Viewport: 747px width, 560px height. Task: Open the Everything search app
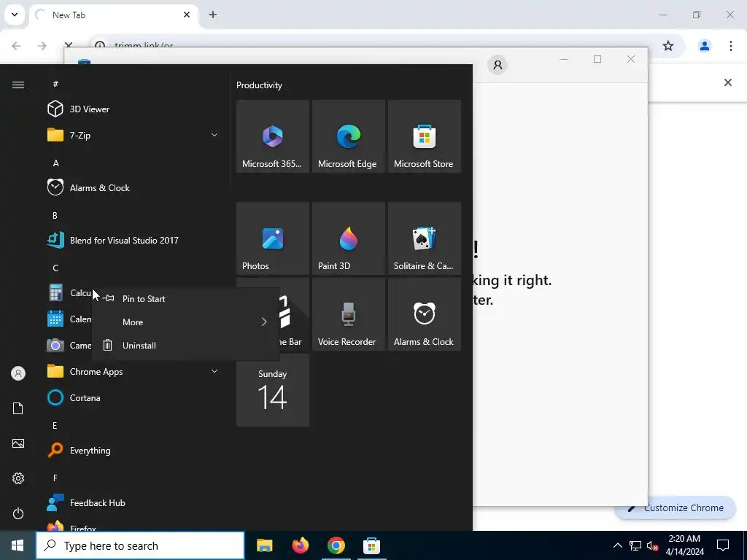[133, 450]
